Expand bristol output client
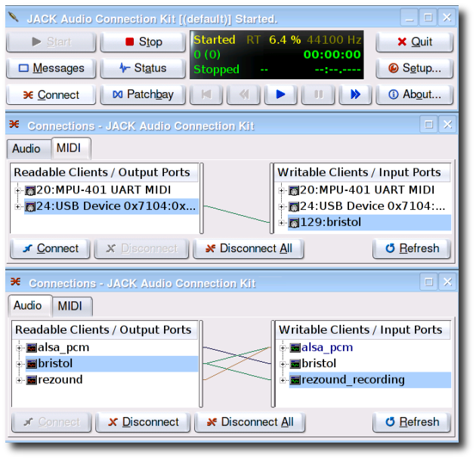Image resolution: width=476 pixels, height=460 pixels. tap(19, 364)
